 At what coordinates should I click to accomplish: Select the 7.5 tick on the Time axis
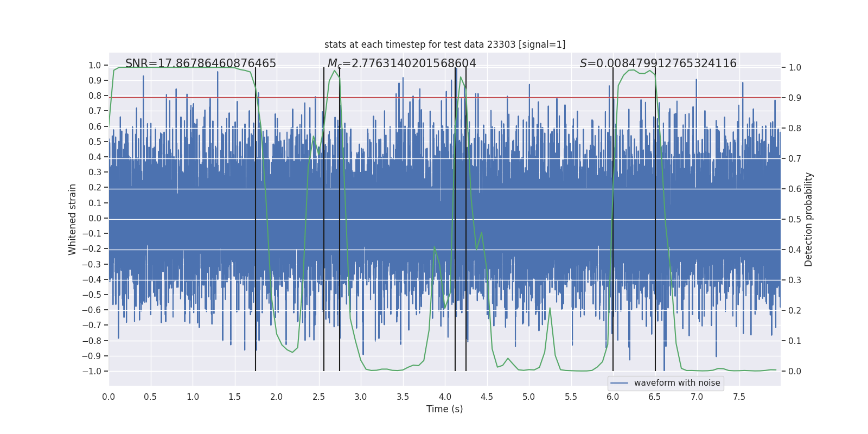pos(739,397)
